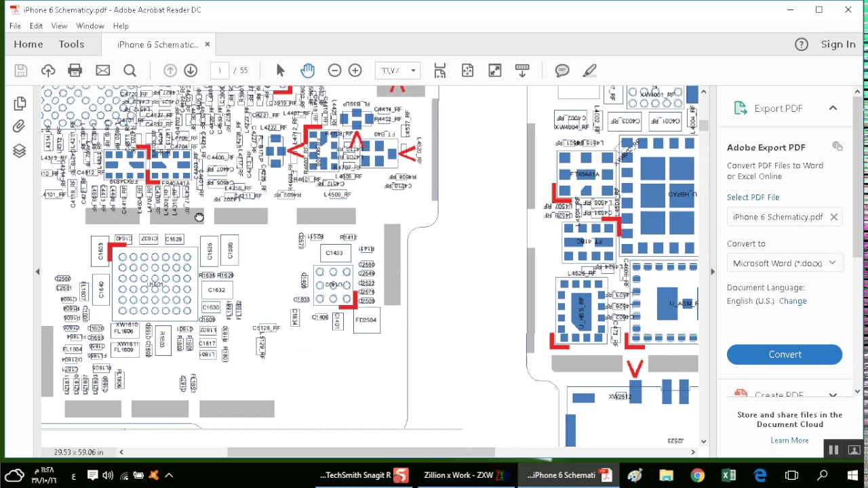868x488 pixels.
Task: Collapse the right tools pane arrow
Action: coord(712,272)
